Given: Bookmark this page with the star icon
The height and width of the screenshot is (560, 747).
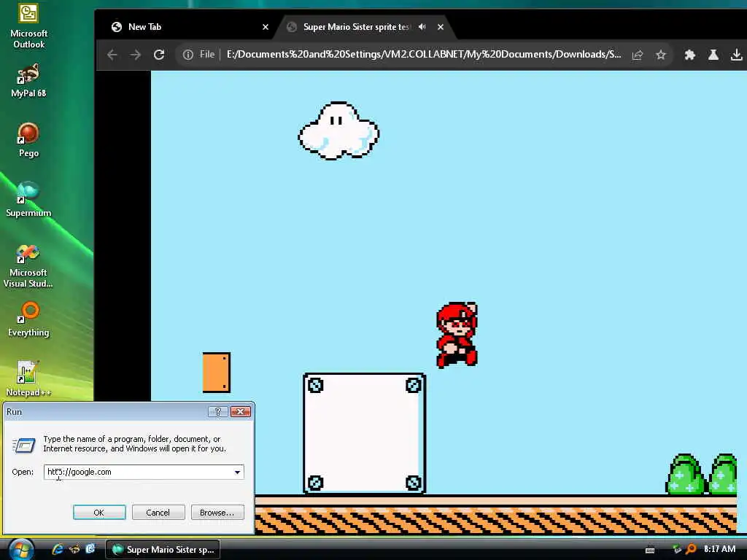Looking at the screenshot, I should (x=661, y=55).
